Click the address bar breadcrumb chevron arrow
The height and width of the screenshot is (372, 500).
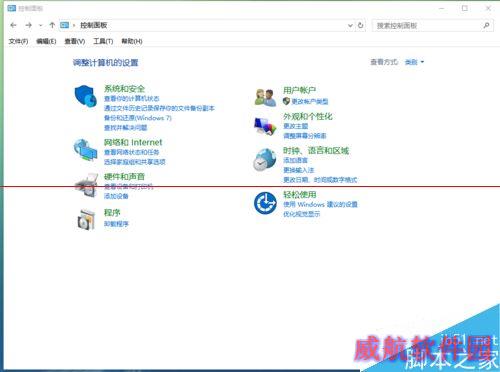coord(74,25)
